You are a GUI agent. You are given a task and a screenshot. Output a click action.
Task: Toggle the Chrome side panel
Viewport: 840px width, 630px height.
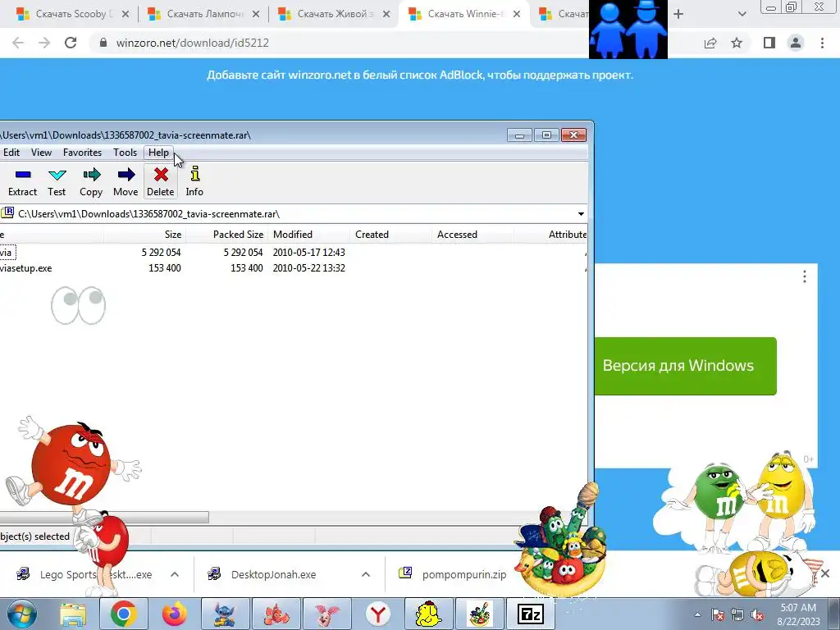769,43
